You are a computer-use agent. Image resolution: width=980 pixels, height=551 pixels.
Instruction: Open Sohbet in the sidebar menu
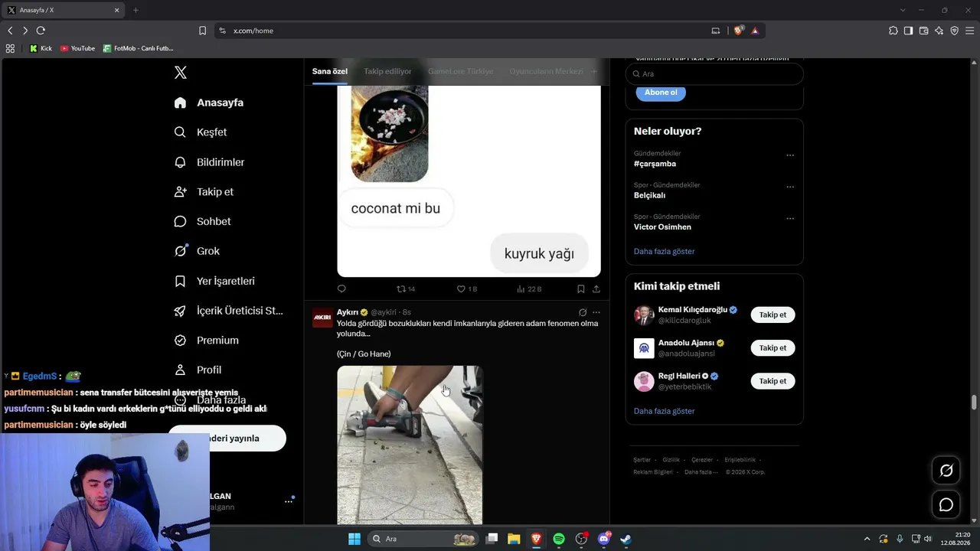(202, 221)
